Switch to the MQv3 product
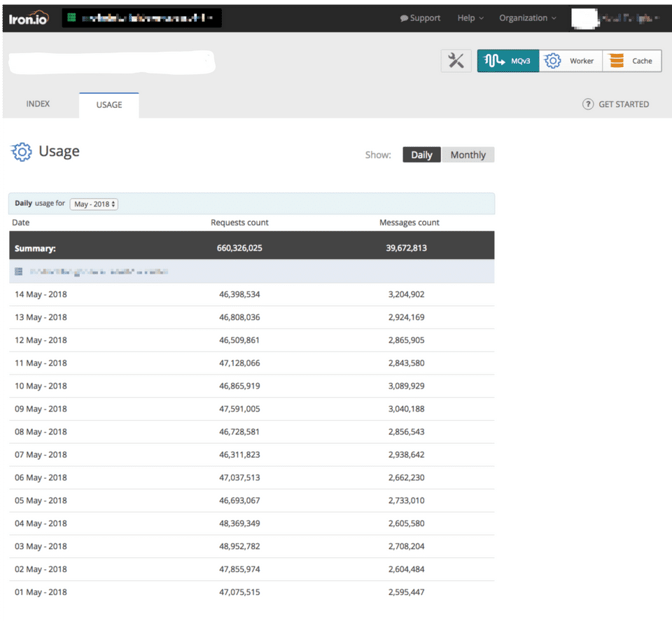672x621 pixels. [x=508, y=61]
